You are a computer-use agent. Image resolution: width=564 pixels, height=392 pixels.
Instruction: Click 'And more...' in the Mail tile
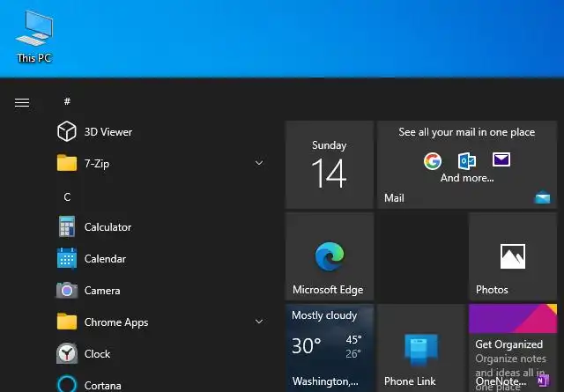click(467, 178)
